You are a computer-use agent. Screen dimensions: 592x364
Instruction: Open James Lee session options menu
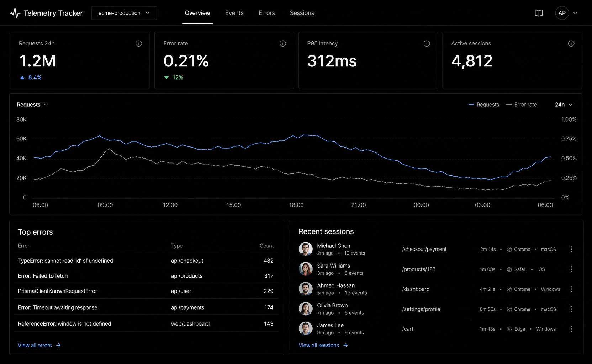coord(571,329)
